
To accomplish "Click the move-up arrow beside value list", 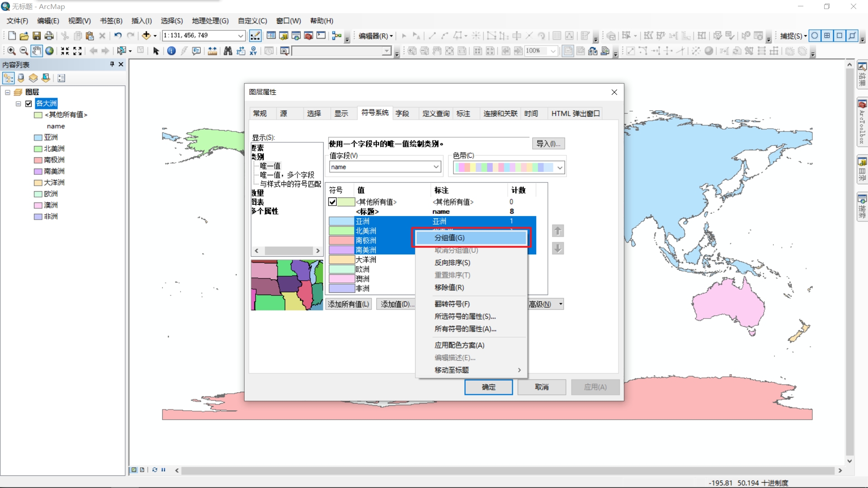I will click(x=557, y=231).
